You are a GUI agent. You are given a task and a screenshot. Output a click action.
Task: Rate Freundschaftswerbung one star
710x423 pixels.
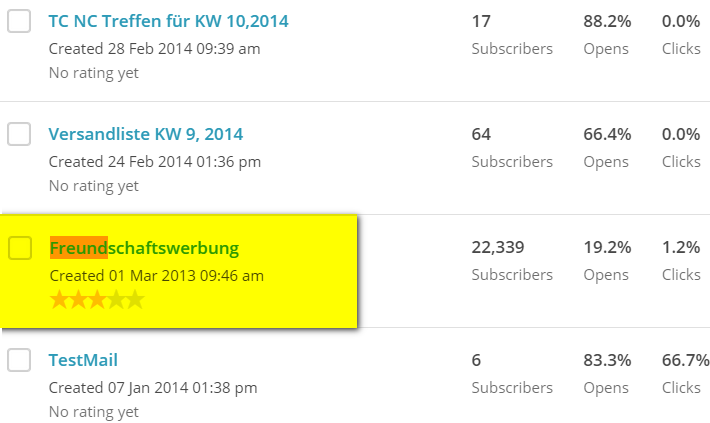59,299
